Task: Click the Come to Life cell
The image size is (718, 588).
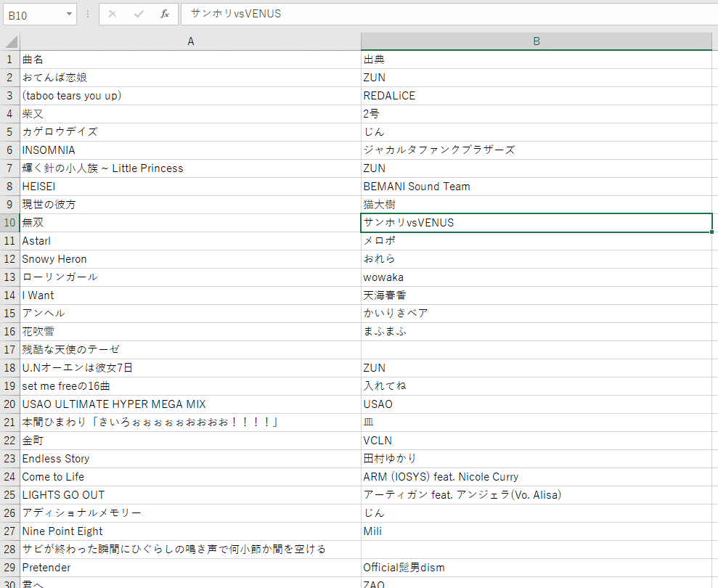Action: [x=190, y=477]
